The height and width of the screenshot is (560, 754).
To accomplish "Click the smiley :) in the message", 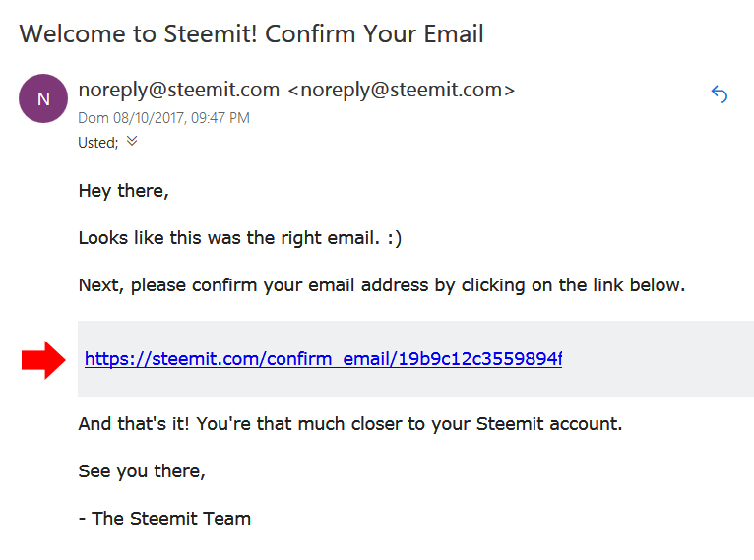I will point(393,238).
